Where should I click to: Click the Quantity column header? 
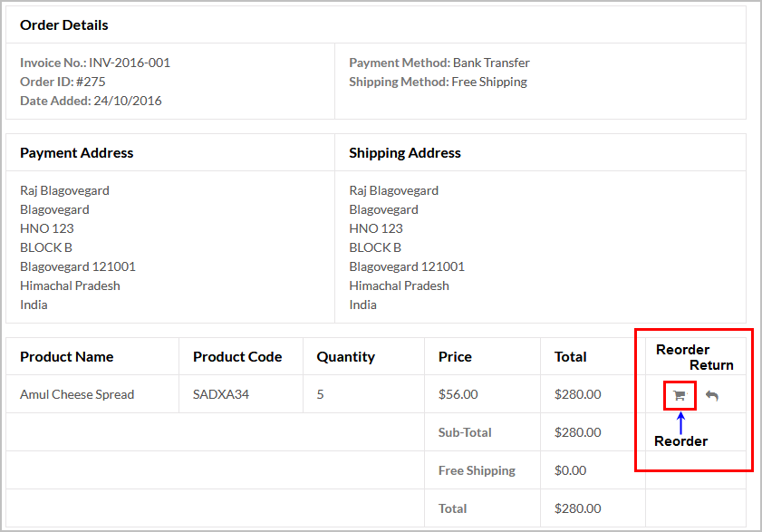pyautogui.click(x=345, y=357)
